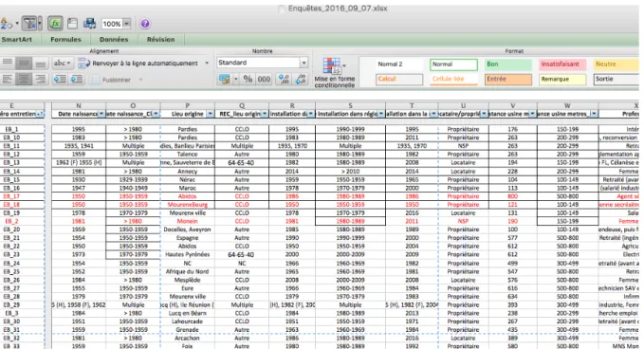Apply the Normal cell style
Screen dimensions: 644x349
[x=453, y=64]
